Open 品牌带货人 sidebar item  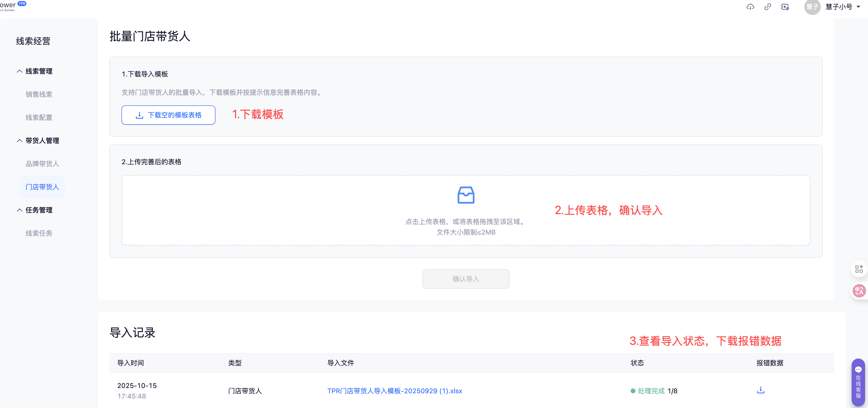click(x=42, y=164)
